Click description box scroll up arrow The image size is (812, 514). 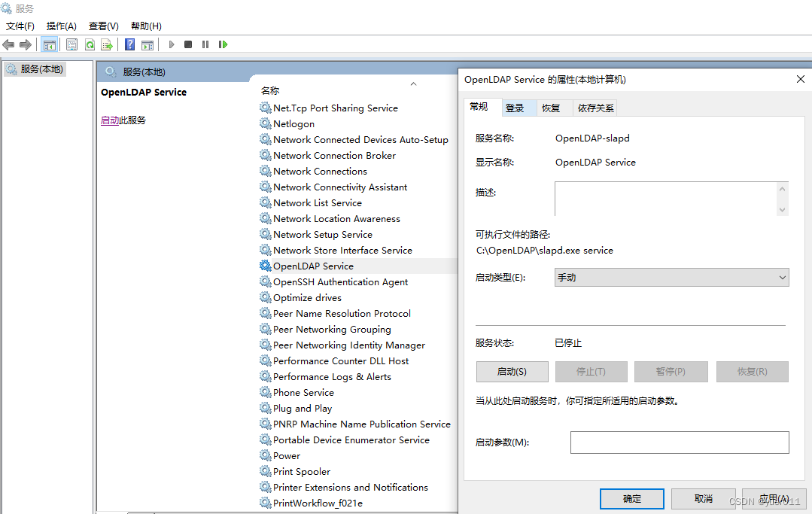click(783, 189)
